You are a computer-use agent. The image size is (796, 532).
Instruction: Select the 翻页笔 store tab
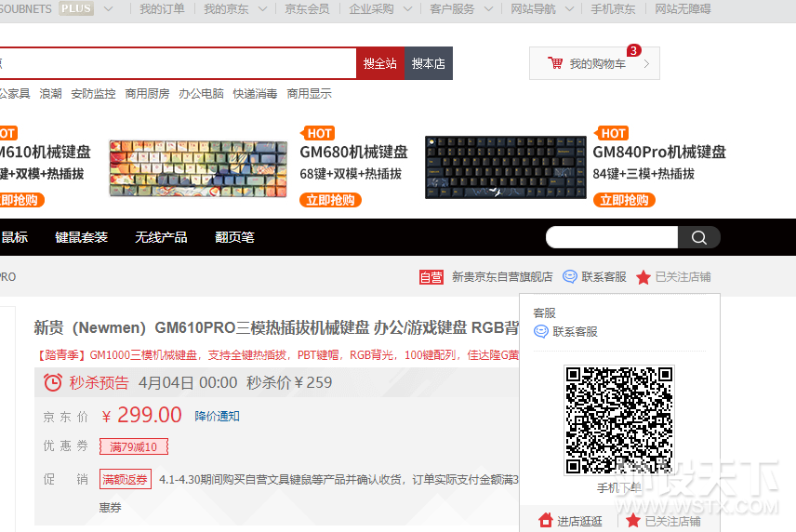coord(234,237)
